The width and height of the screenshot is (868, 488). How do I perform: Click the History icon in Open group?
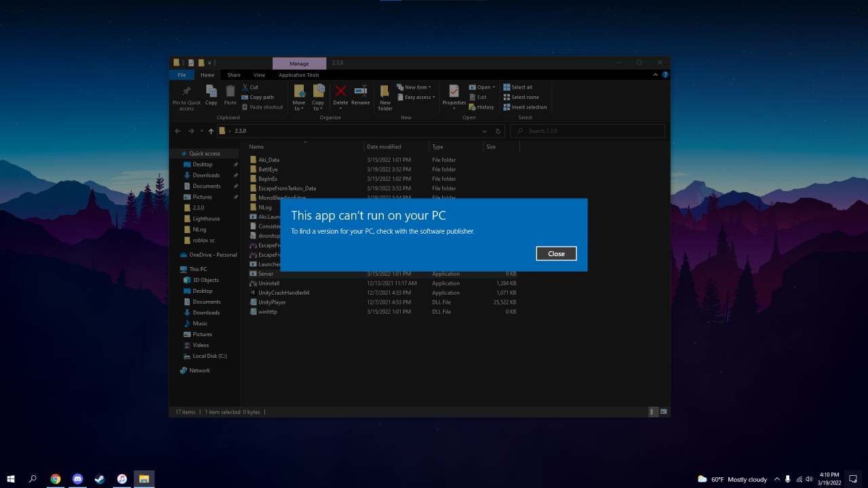(481, 107)
